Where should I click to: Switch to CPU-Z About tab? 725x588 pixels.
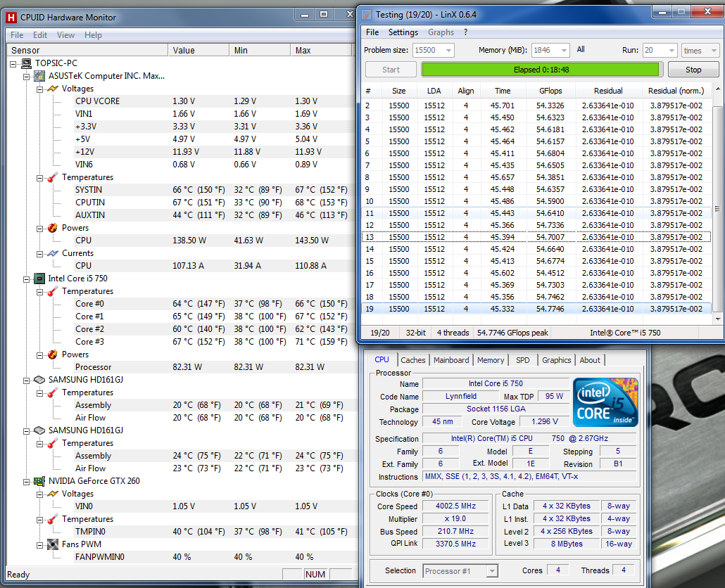click(590, 360)
